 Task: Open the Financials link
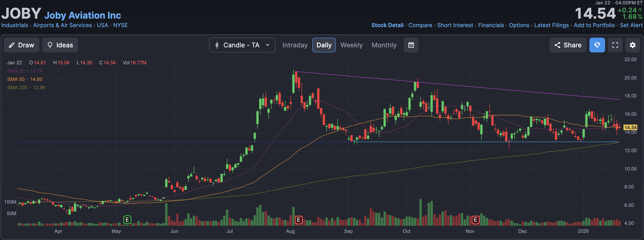point(491,25)
